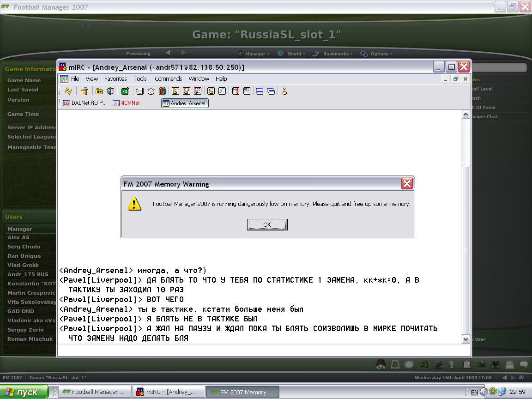
Task: Click the mIRC Connect lightning icon
Action: click(68, 91)
